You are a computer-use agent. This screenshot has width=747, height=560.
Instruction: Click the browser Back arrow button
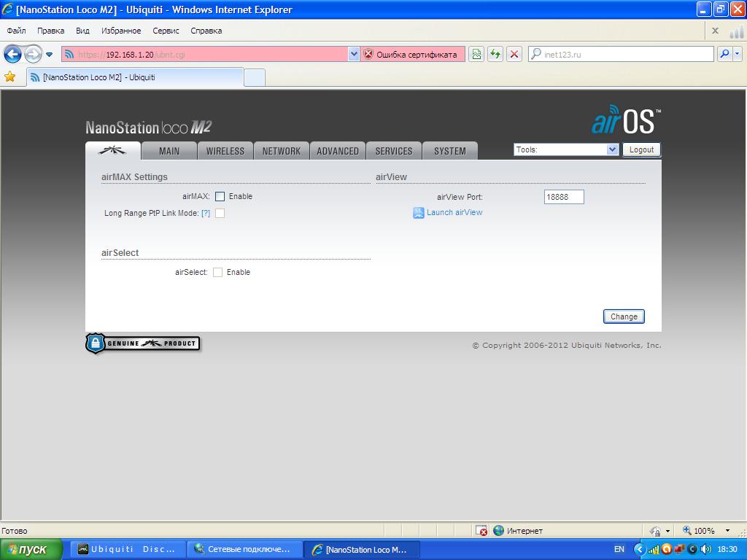[13, 54]
